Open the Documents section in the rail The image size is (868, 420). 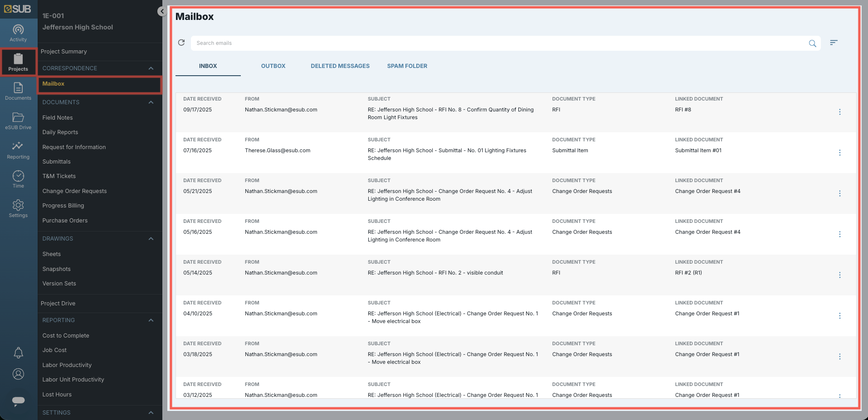(x=18, y=91)
